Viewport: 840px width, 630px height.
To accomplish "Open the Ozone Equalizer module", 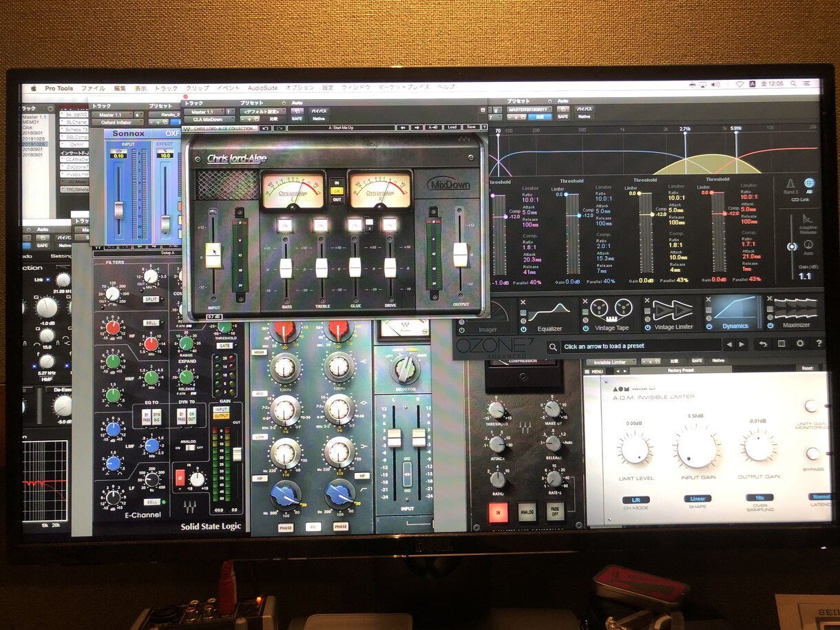I will point(549,315).
